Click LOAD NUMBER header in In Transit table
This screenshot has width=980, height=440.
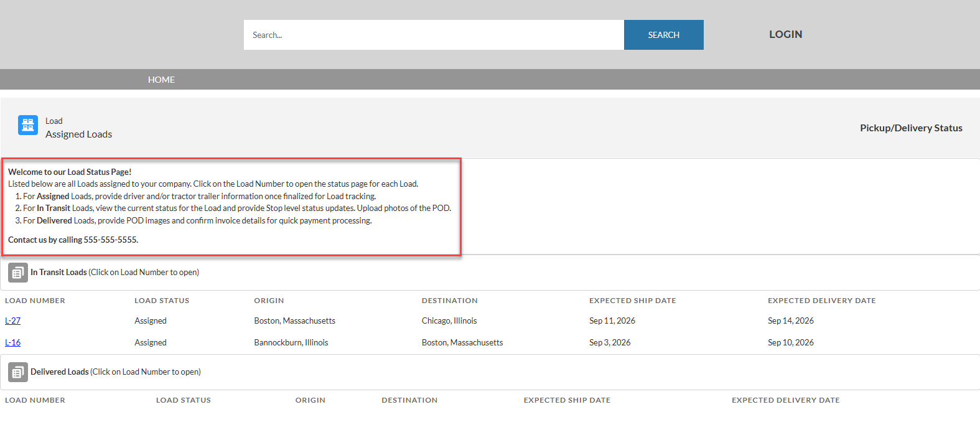tap(35, 301)
